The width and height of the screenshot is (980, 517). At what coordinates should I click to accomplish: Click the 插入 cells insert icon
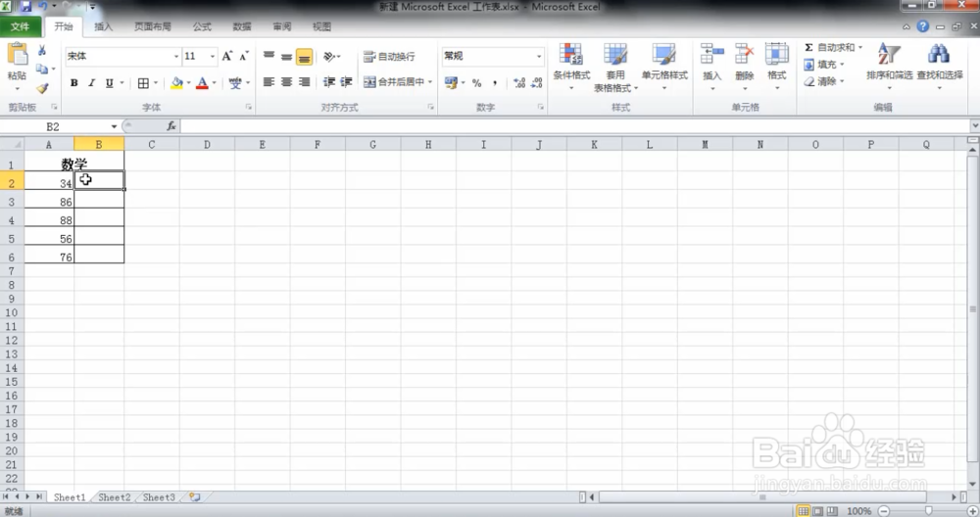[711, 55]
